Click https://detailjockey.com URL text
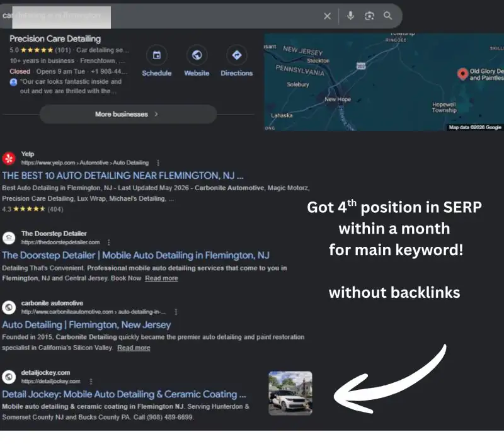 tap(51, 382)
